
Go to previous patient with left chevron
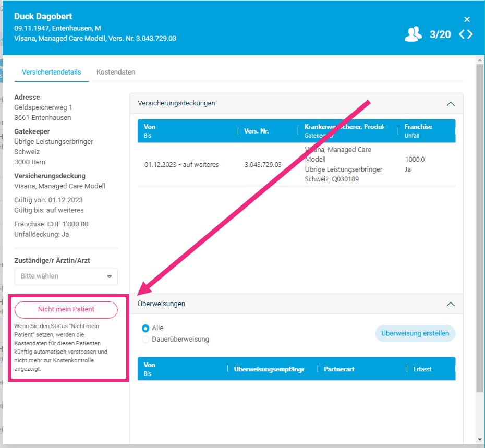462,34
